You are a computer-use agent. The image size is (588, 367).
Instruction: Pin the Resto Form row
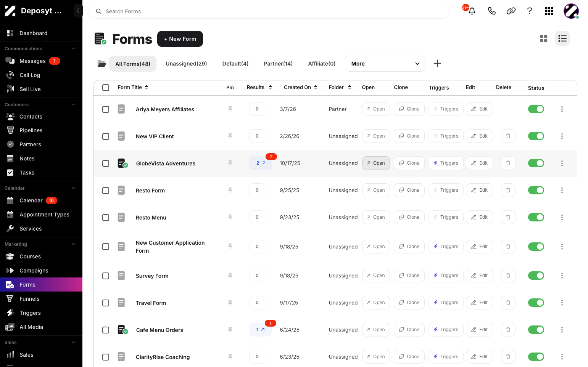pos(230,190)
